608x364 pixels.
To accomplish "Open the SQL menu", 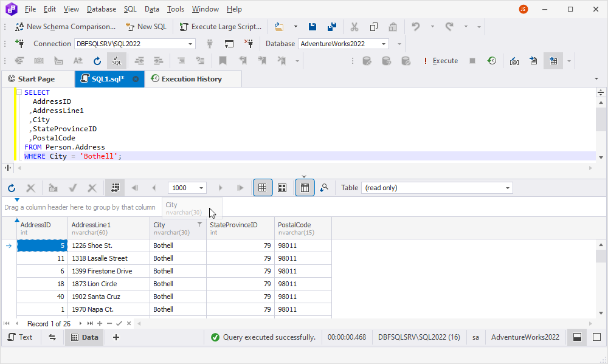I will 130,9.
